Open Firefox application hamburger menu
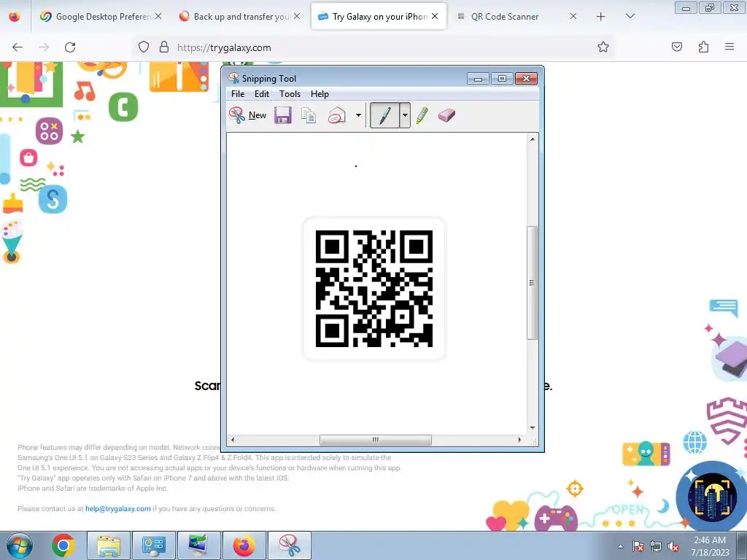This screenshot has width=747, height=560. (x=729, y=47)
